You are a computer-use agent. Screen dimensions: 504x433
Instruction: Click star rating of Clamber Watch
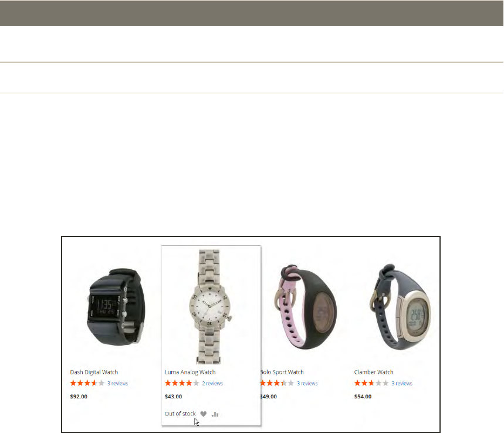click(371, 383)
